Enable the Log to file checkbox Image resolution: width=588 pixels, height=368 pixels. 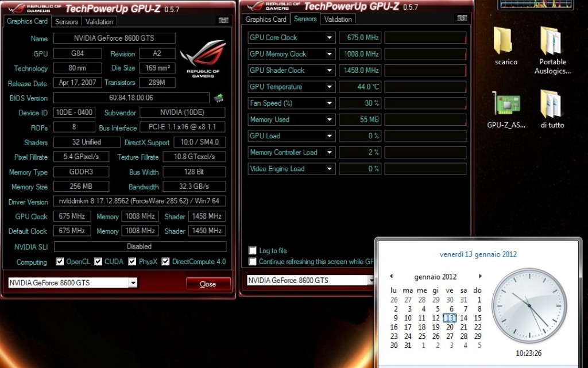point(253,250)
